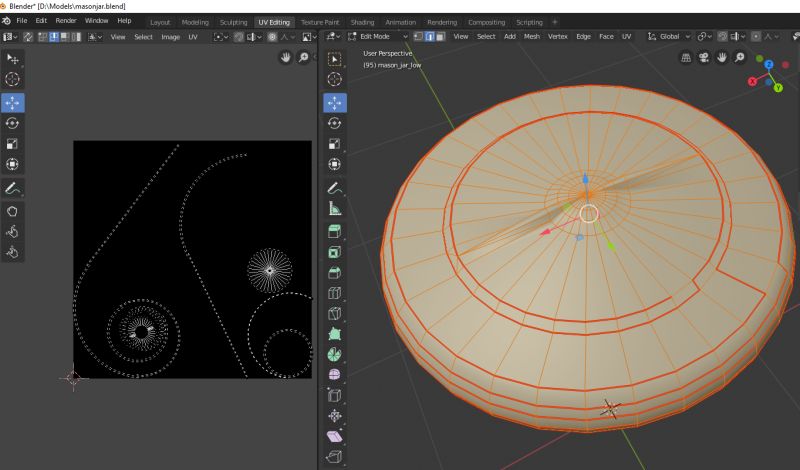The image size is (800, 470).
Task: Enable vertex select mode in 3D viewport
Action: (x=418, y=36)
